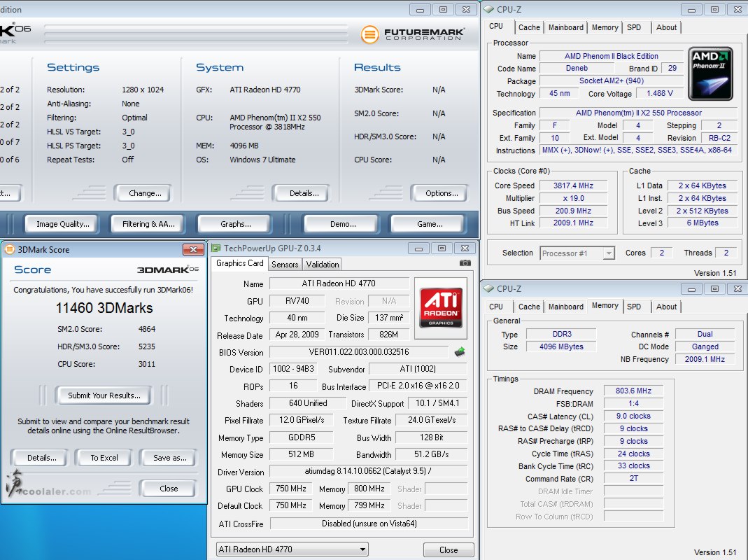The height and width of the screenshot is (560, 748).
Task: Open the SPD tab in lower CPU-Z window
Action: click(x=634, y=307)
